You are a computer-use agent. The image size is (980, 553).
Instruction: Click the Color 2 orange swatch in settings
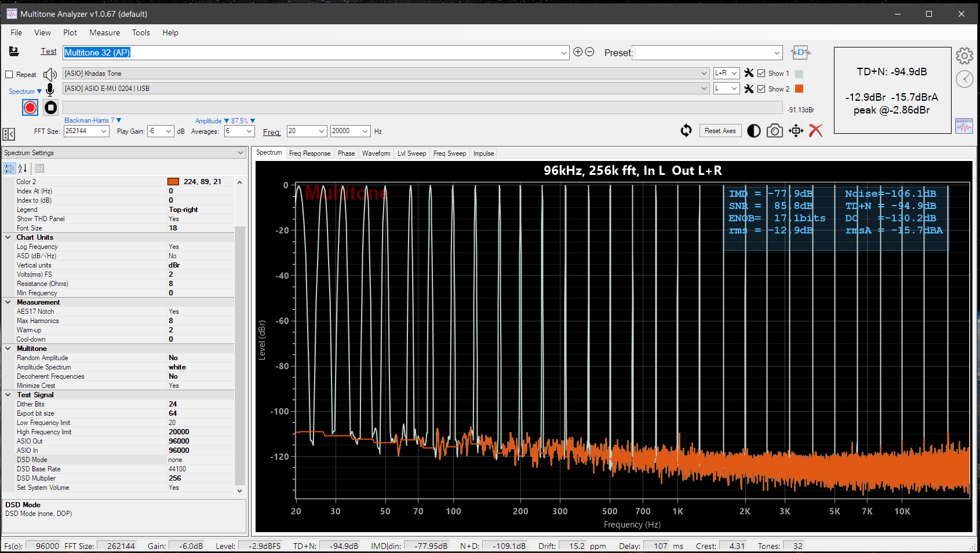click(x=173, y=182)
